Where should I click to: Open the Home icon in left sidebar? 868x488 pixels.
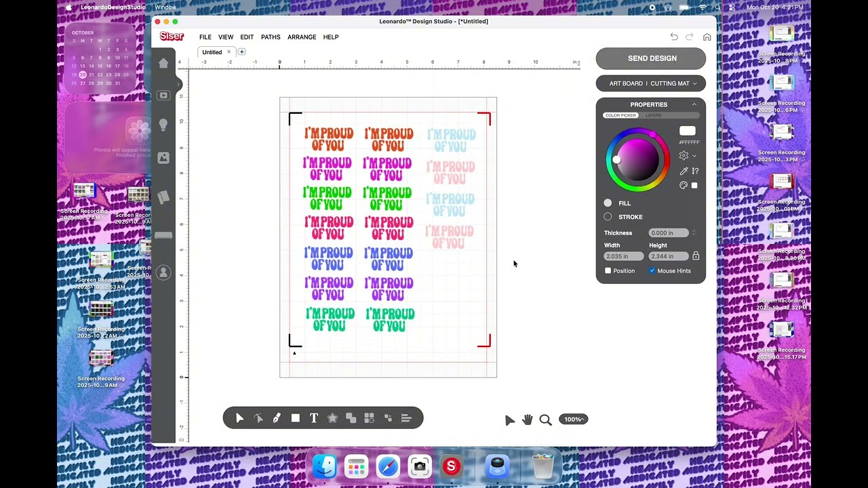point(163,63)
